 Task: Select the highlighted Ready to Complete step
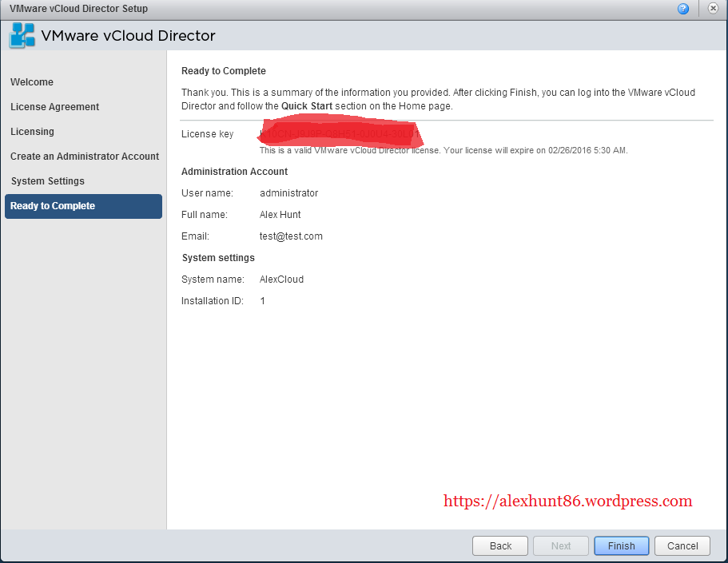[x=53, y=206]
